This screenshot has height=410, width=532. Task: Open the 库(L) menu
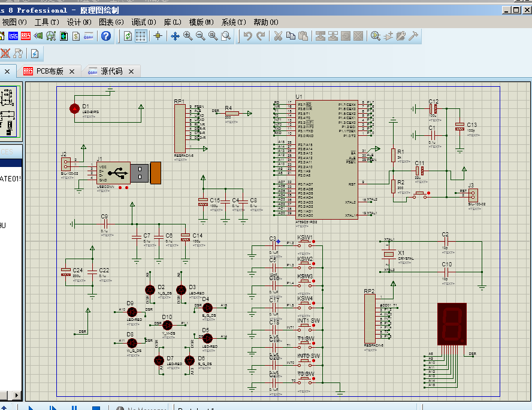173,22
